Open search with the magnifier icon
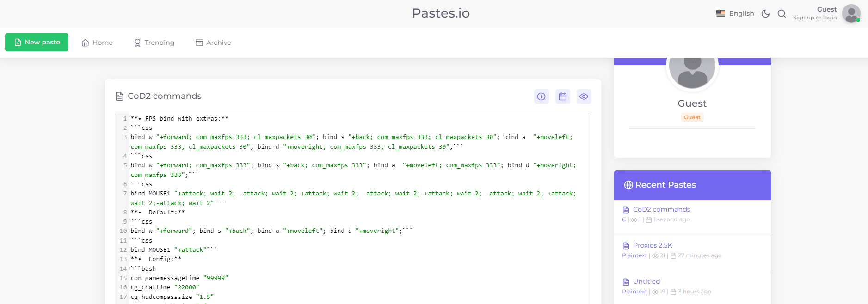Screen dimensions: 868x304 (x=782, y=14)
